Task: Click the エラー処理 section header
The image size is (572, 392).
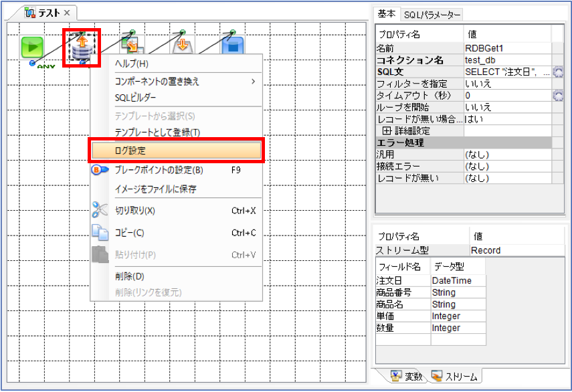Action: coord(464,142)
